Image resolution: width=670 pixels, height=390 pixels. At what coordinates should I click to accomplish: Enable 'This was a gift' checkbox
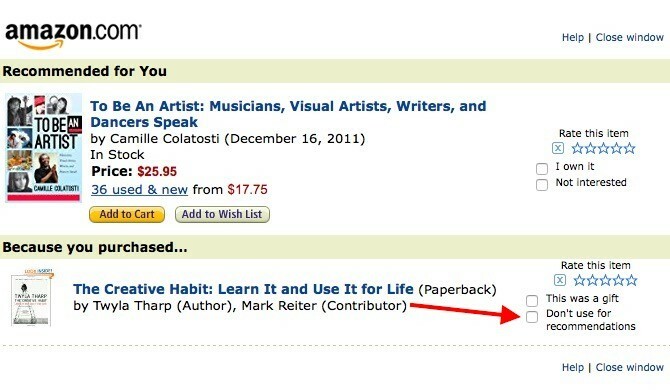click(x=532, y=300)
